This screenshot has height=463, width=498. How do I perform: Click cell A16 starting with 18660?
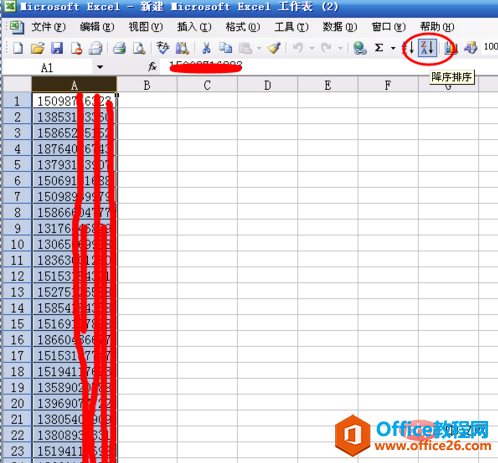[x=74, y=340]
